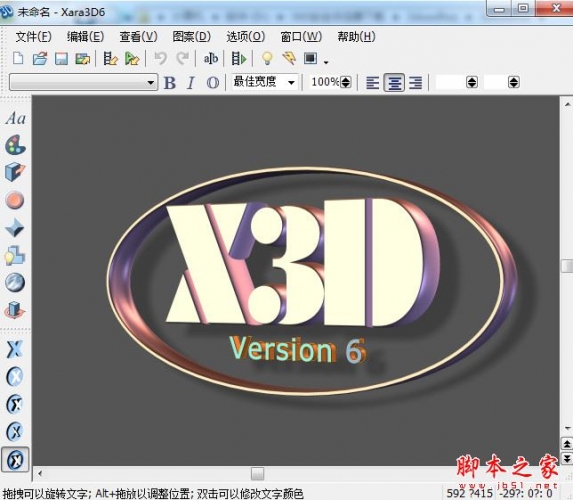Click the undo arrow
This screenshot has height=500, width=573.
160,58
